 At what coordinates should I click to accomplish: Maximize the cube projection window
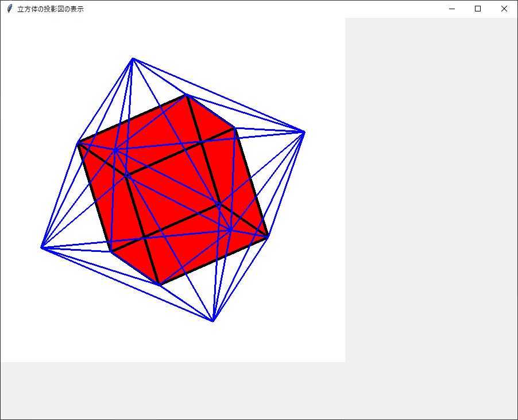pos(478,9)
